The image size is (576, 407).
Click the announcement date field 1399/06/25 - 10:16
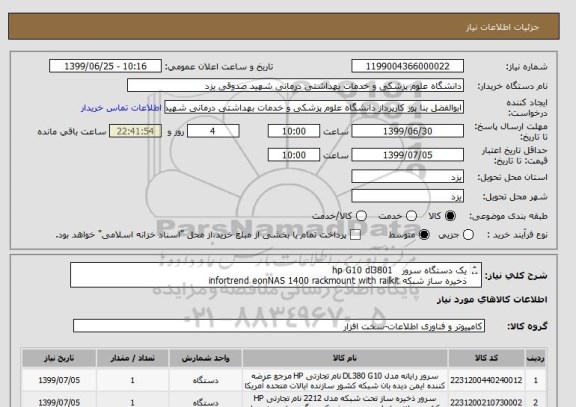[105, 66]
